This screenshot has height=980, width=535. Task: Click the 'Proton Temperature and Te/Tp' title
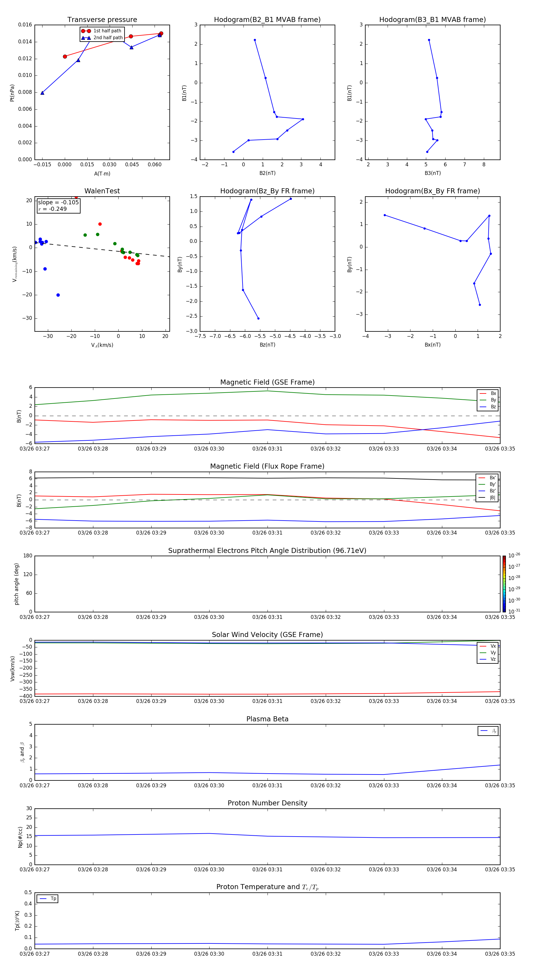(x=267, y=887)
